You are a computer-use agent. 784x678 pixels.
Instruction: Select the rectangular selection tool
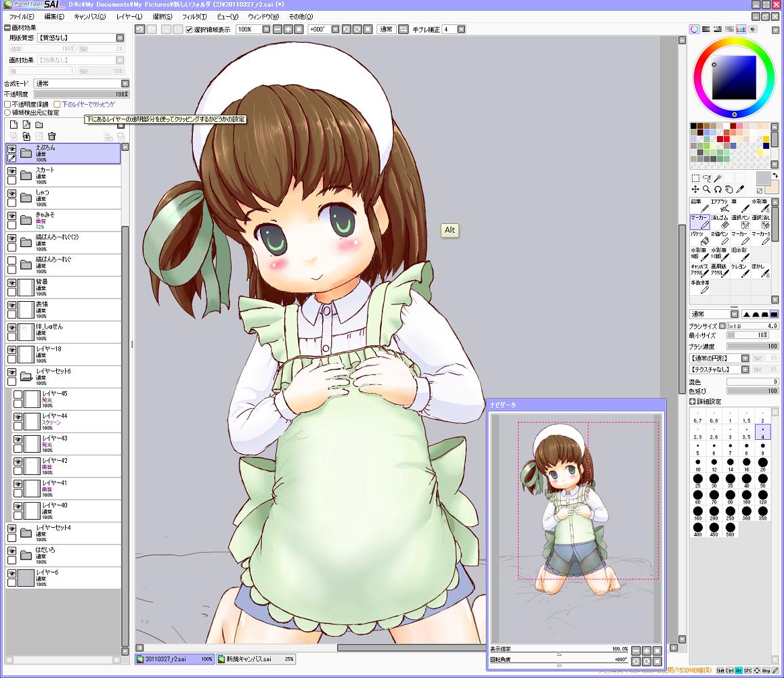point(695,179)
